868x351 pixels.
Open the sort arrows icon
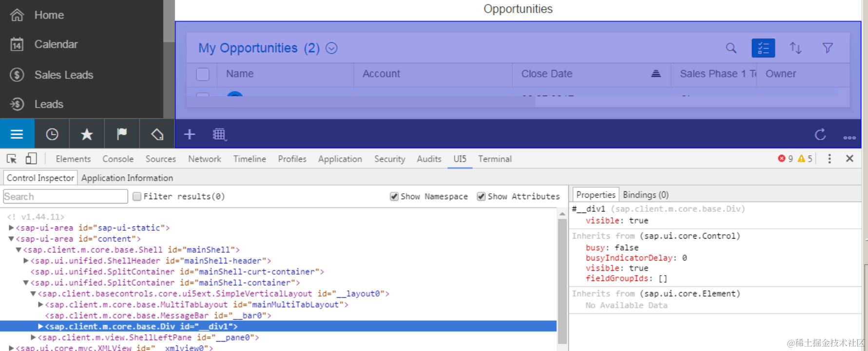tap(795, 48)
